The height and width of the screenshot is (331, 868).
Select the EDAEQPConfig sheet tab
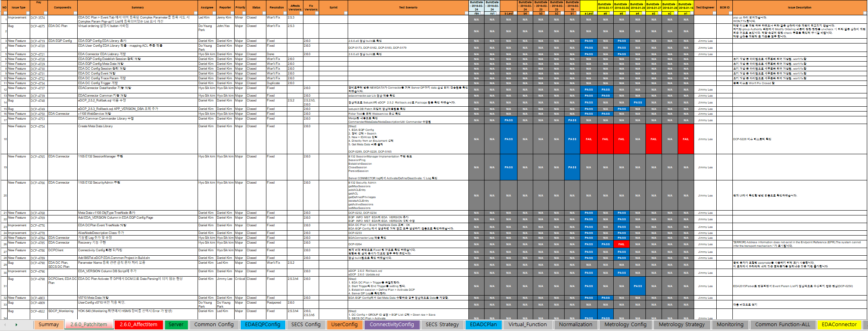pyautogui.click(x=263, y=325)
